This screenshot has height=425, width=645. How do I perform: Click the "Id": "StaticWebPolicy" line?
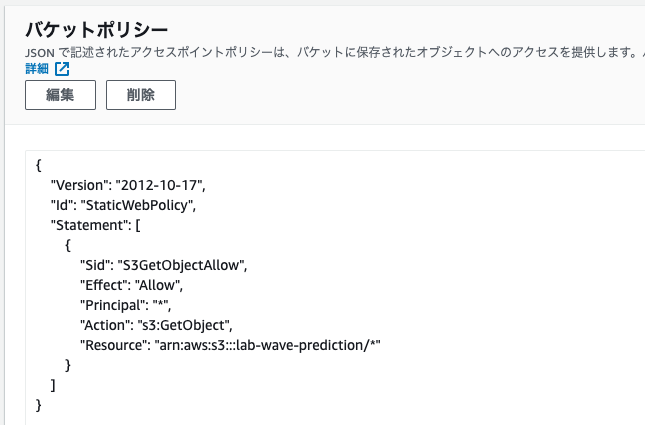[x=123, y=205]
